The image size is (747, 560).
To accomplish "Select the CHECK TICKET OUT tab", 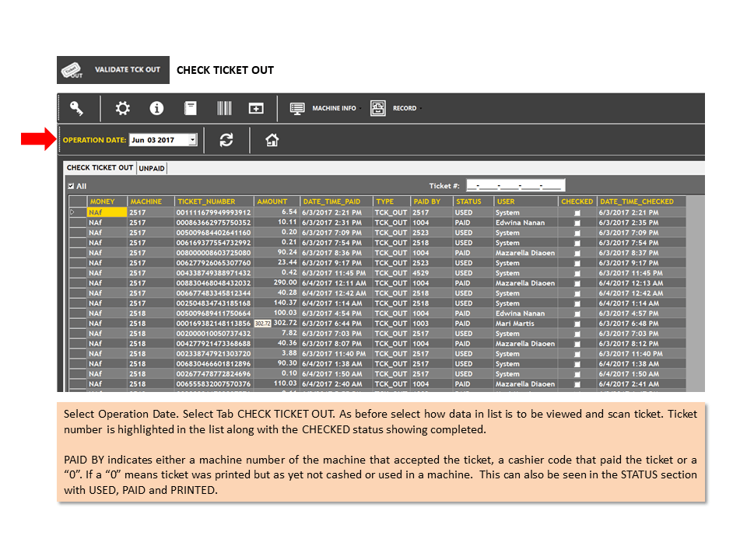I will point(100,168).
